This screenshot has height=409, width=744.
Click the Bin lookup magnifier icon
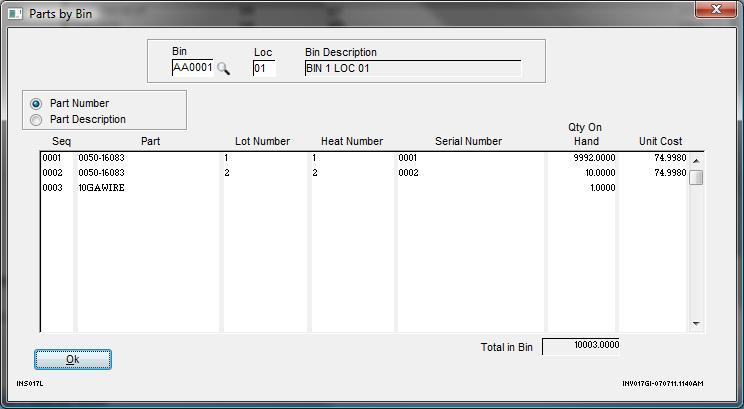coord(223,68)
